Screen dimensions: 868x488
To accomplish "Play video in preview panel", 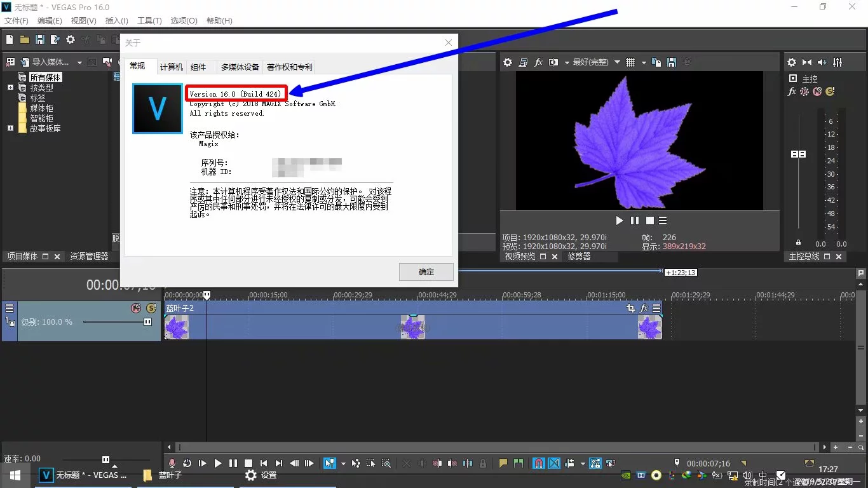I will (x=620, y=220).
